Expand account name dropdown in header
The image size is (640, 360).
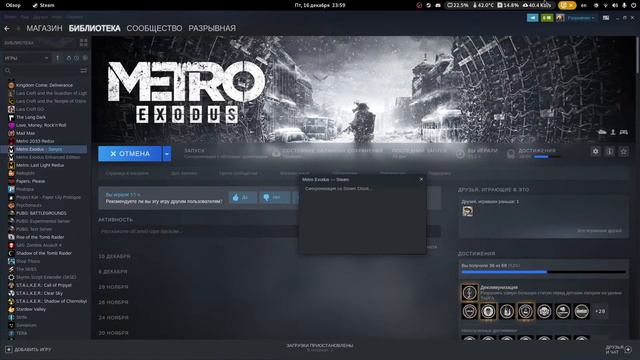pos(581,18)
